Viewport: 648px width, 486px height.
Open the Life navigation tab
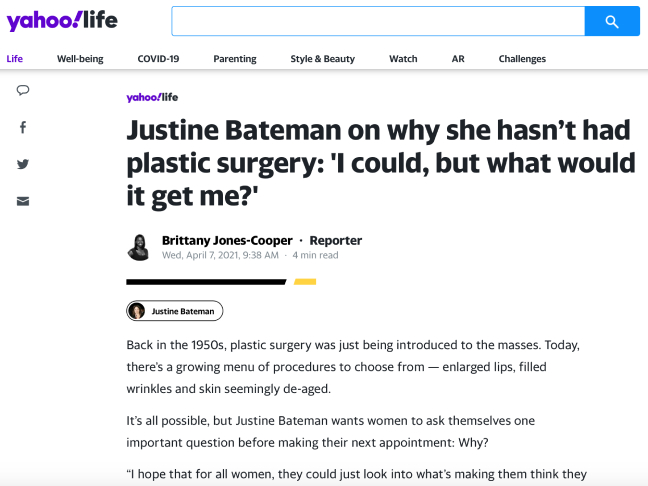coord(15,59)
